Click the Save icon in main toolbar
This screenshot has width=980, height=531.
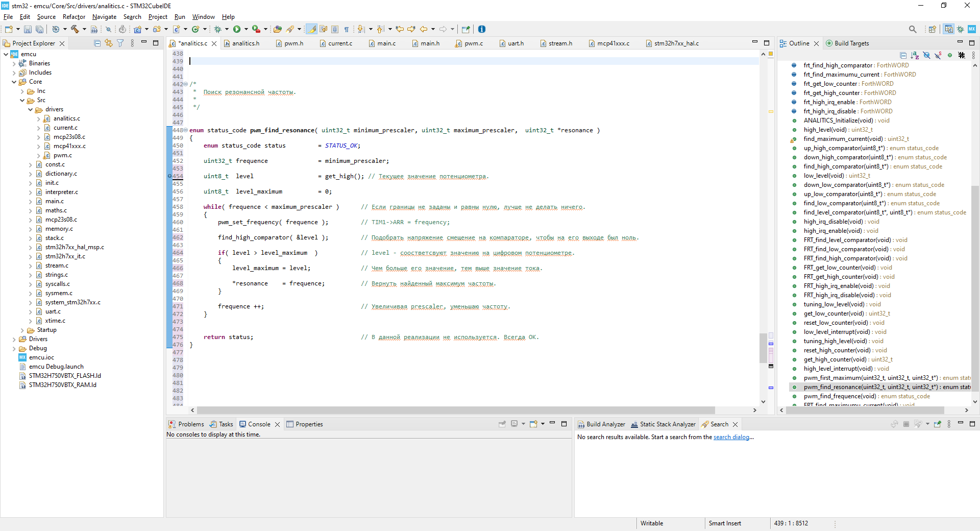28,30
